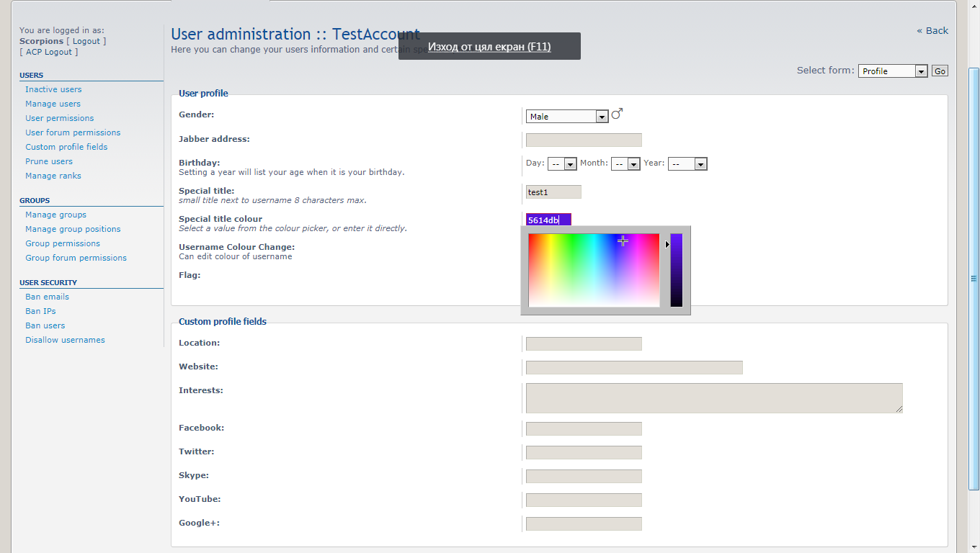Open the Gender dropdown

click(x=566, y=117)
